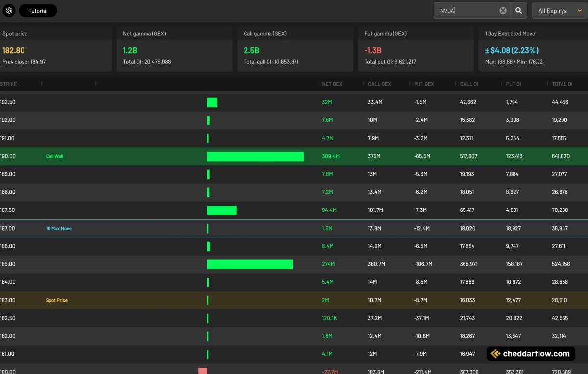The width and height of the screenshot is (588, 374).
Task: Select the 185.00 strike cell
Action: click(x=8, y=264)
